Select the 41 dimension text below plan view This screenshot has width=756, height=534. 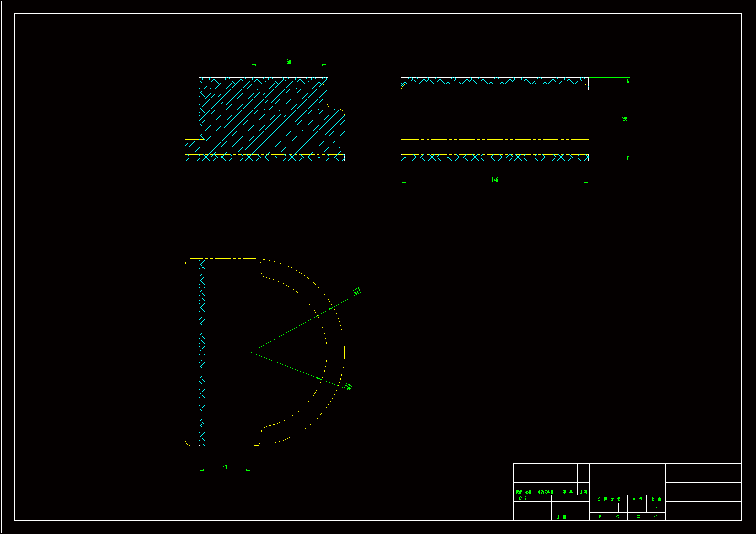[225, 467]
